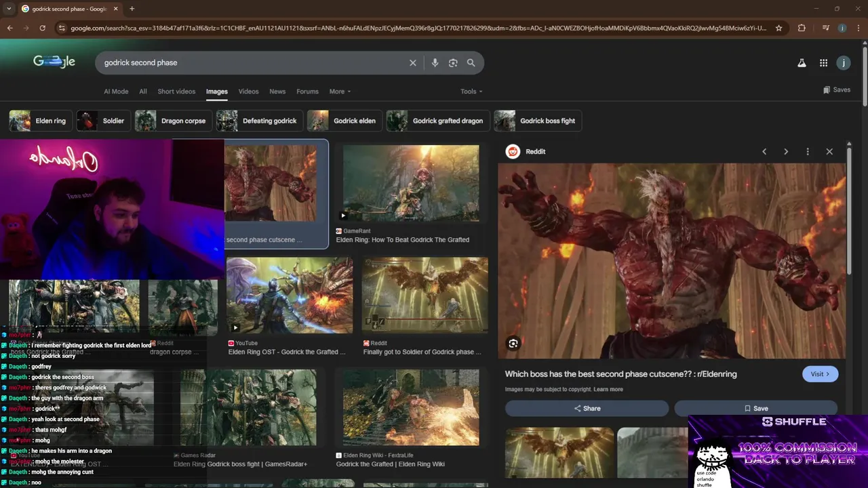The width and height of the screenshot is (868, 488).
Task: Select Godrick grafted dragon suggestion chip
Action: (437, 121)
